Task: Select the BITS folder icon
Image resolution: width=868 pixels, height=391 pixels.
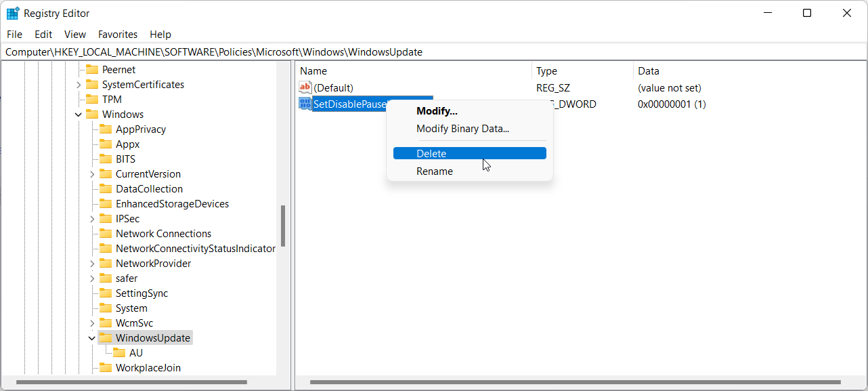Action: (105, 159)
